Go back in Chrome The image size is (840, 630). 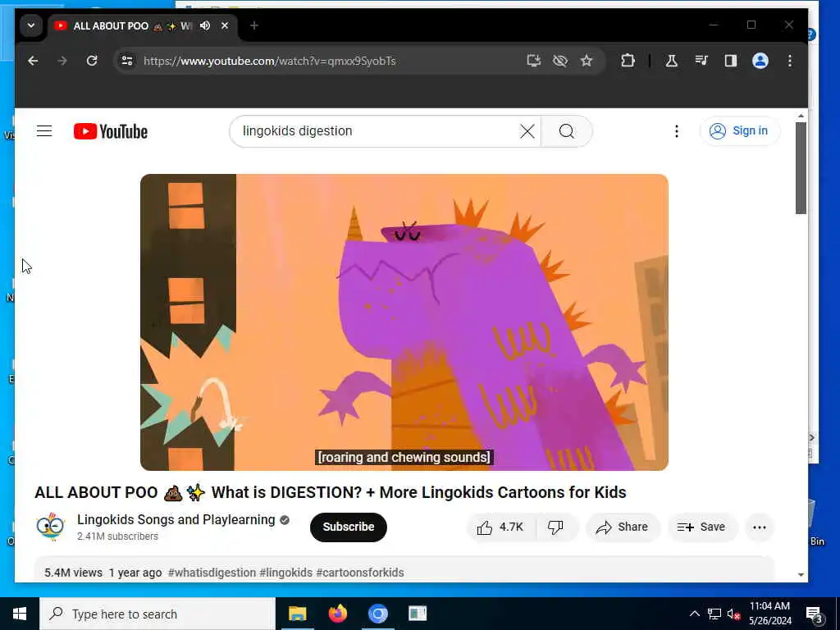click(x=33, y=61)
